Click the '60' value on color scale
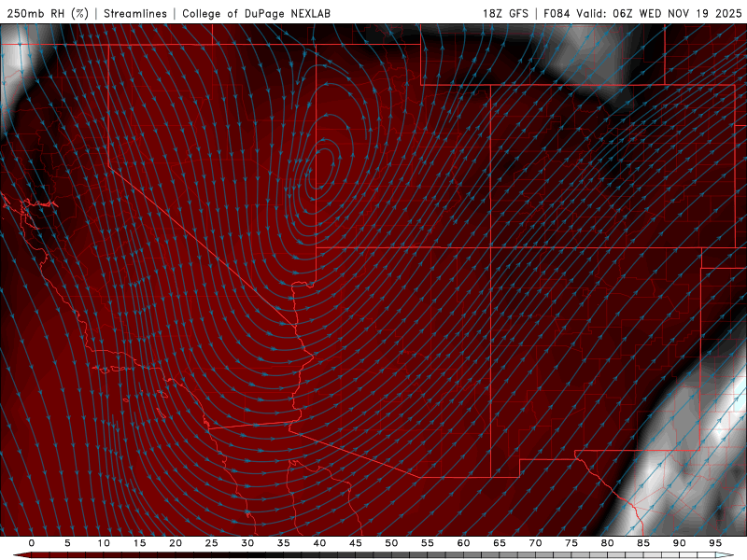The height and width of the screenshot is (560, 747). click(x=463, y=543)
